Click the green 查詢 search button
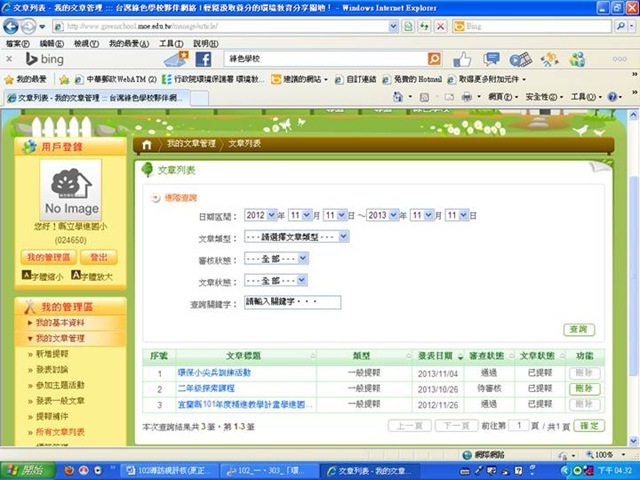This screenshot has width=640, height=480. pos(579,330)
